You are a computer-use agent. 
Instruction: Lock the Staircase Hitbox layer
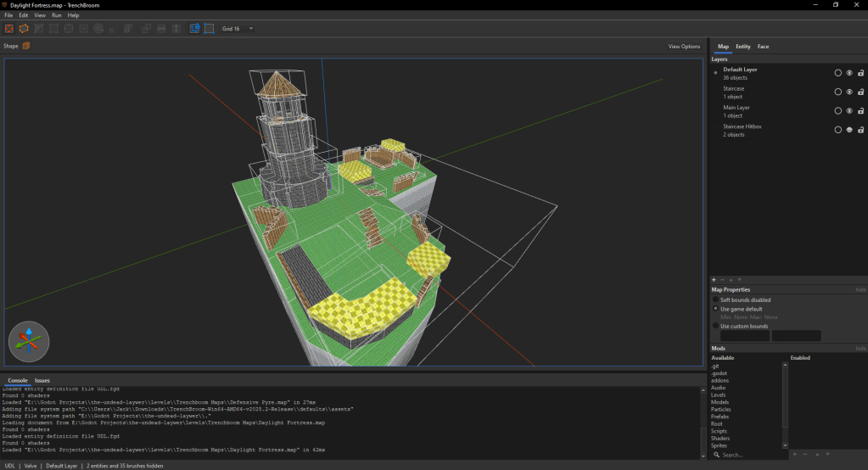click(x=860, y=130)
